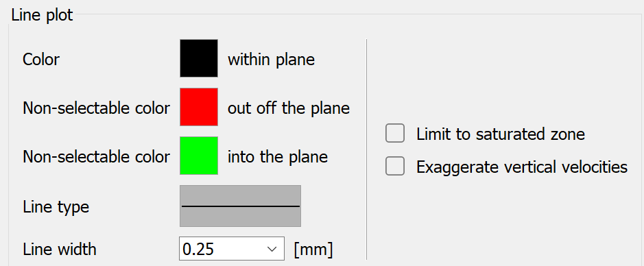
Task: Click the 'within plane' text
Action: pyautogui.click(x=271, y=60)
